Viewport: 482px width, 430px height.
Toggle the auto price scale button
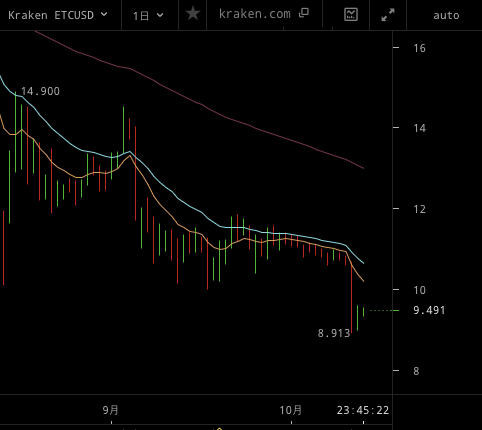click(446, 15)
